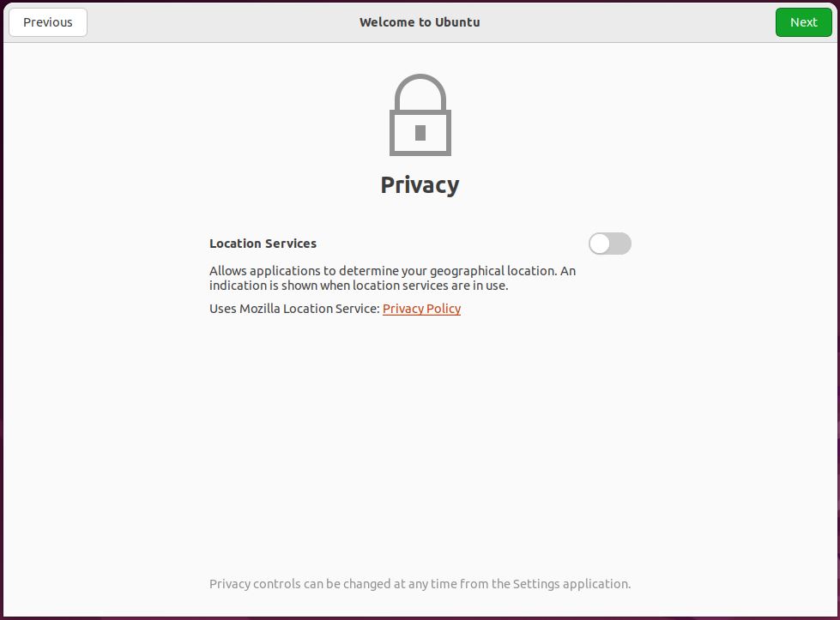The width and height of the screenshot is (840, 620).
Task: Click the Privacy heading
Action: (x=420, y=185)
